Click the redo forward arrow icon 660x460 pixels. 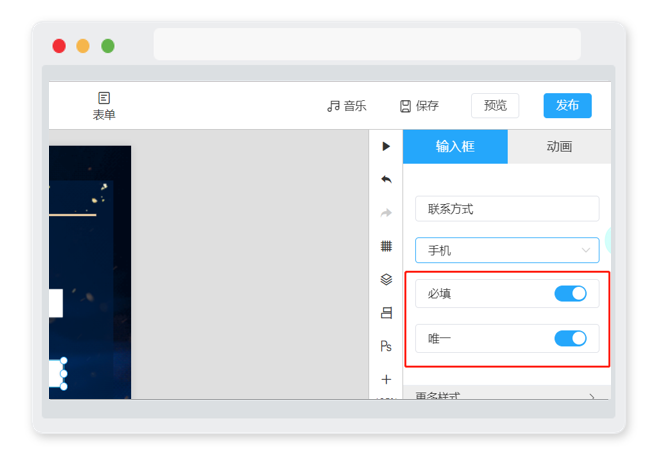(x=386, y=213)
